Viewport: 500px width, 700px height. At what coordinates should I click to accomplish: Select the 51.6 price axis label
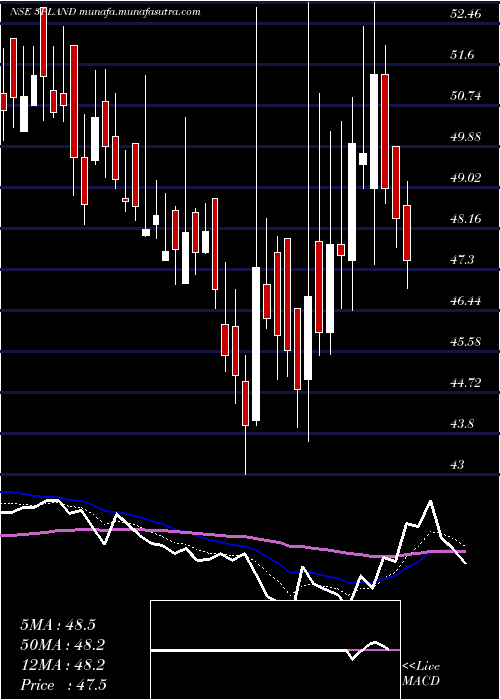462,55
